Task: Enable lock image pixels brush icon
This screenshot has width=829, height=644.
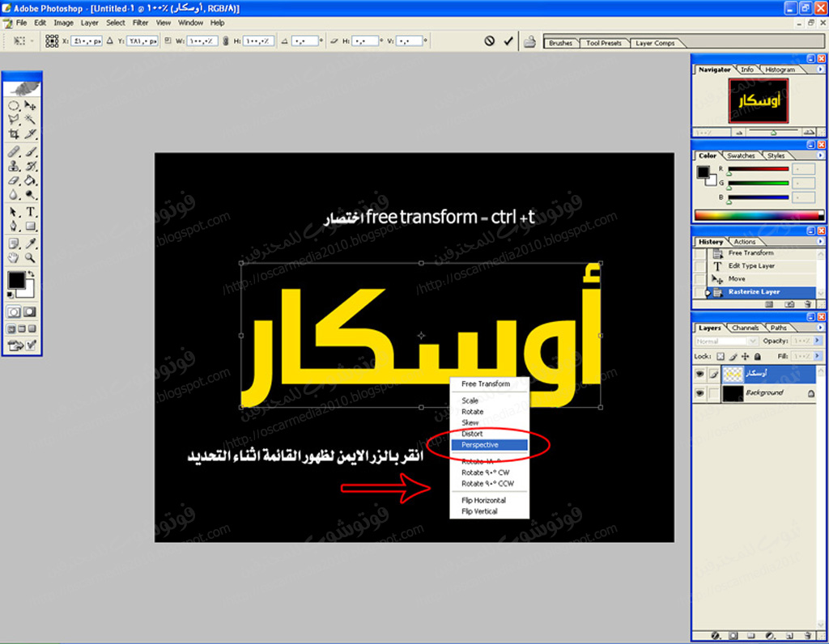Action: (x=733, y=357)
